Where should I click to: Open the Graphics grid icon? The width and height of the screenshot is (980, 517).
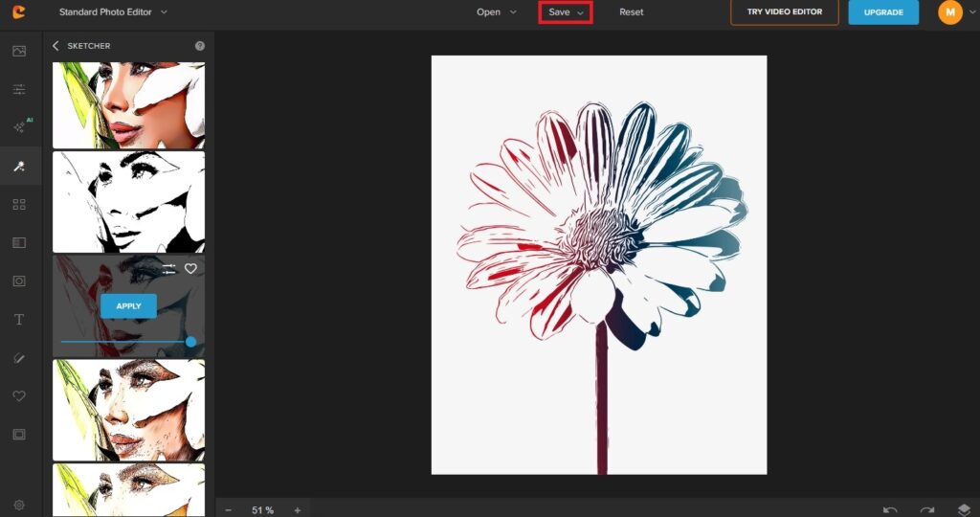(19, 205)
